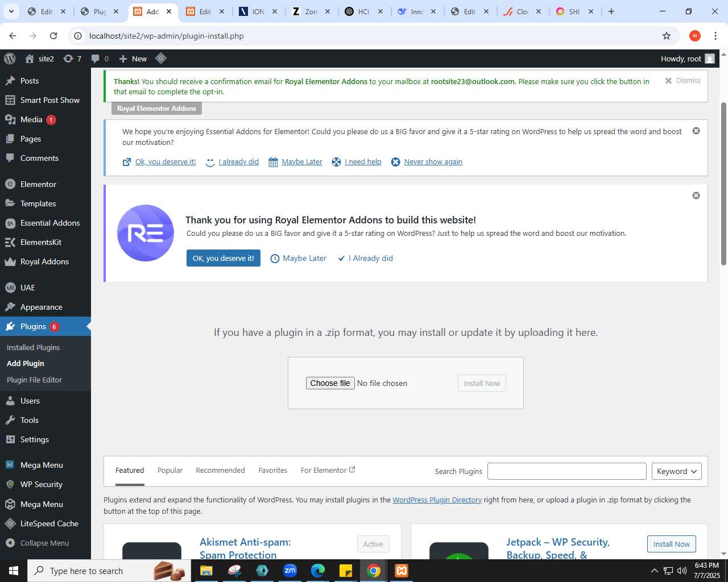Open Chrome three-dot menu
Image resolution: width=728 pixels, height=582 pixels.
pos(715,36)
